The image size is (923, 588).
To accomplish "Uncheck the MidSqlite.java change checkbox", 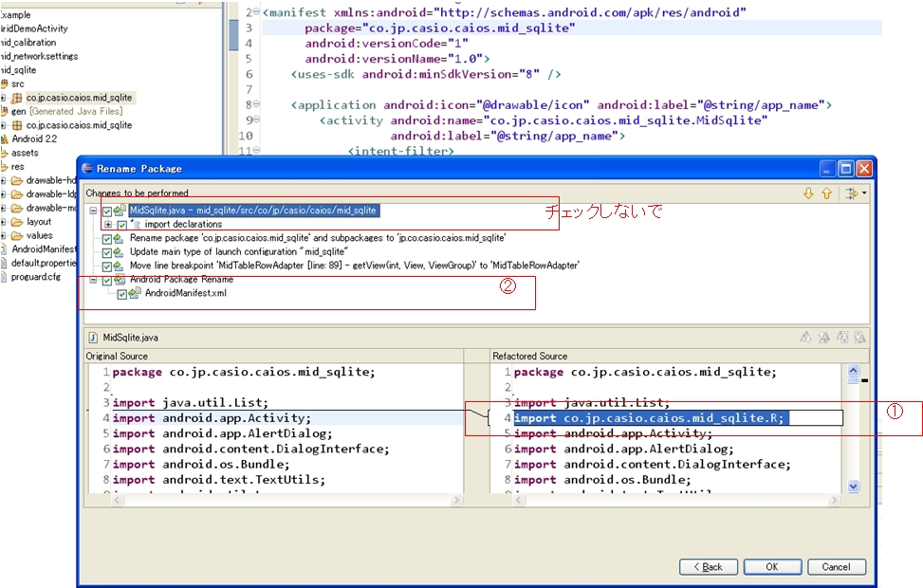I will (x=107, y=211).
